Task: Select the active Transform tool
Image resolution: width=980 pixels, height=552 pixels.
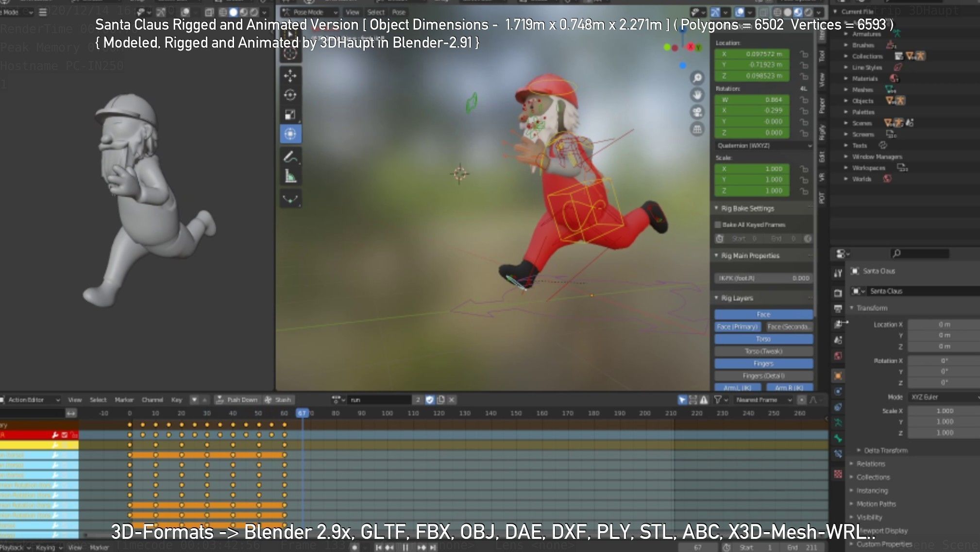Action: click(x=290, y=134)
